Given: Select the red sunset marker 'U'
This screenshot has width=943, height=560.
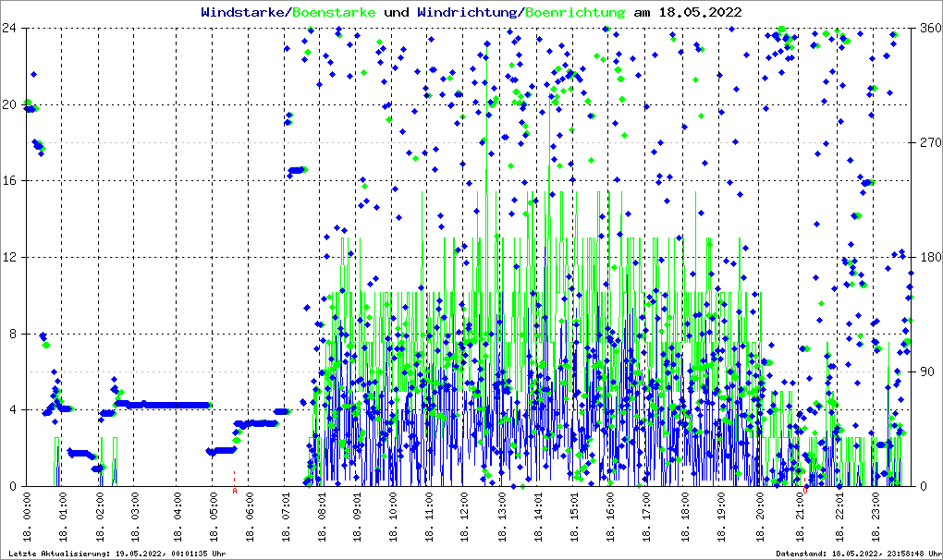Looking at the screenshot, I should [805, 491].
